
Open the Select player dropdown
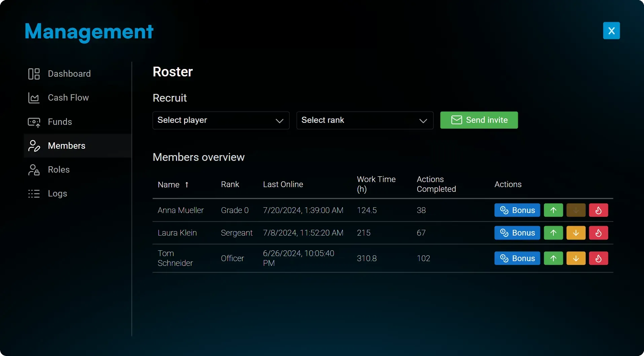click(221, 120)
